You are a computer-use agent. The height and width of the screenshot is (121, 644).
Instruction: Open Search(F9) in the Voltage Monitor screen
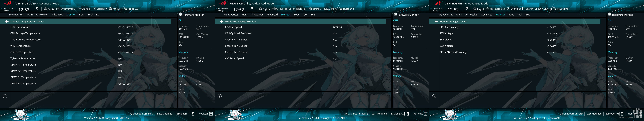530,9
